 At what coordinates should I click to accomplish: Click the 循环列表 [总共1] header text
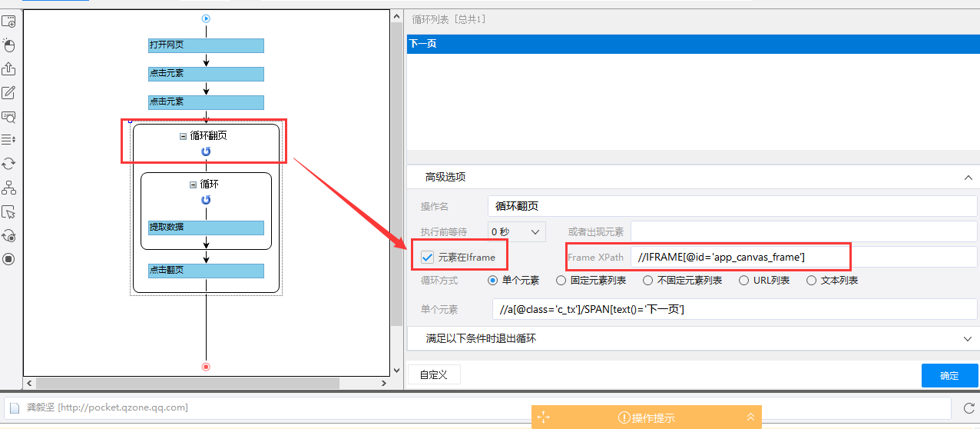[449, 19]
